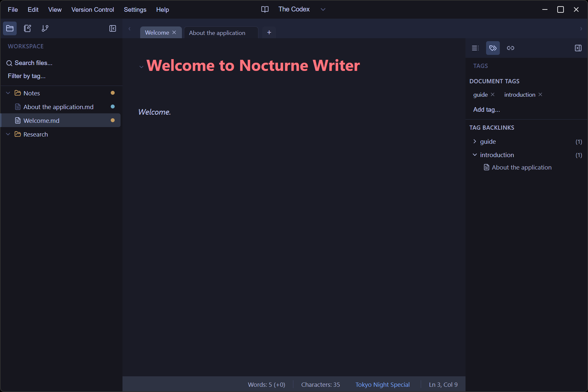The image size is (588, 392).
Task: Open a new editor tab with plus button
Action: tap(269, 32)
